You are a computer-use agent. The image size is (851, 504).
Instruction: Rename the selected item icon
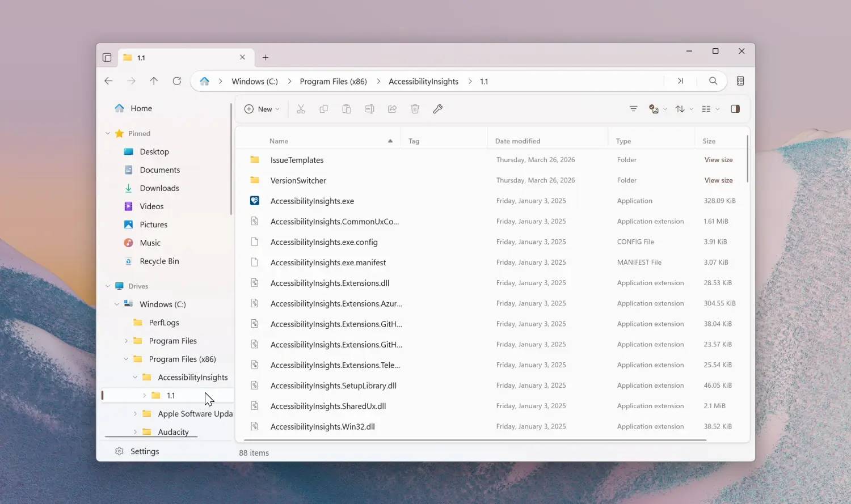(369, 109)
